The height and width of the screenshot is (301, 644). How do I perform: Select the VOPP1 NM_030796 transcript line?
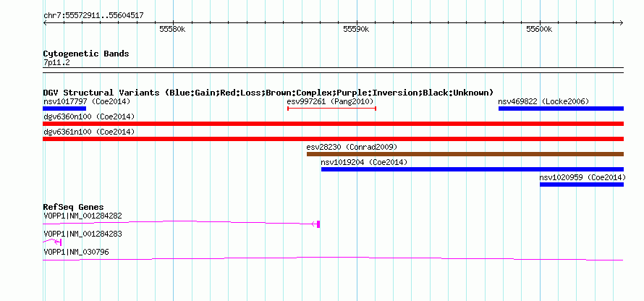pos(333,259)
